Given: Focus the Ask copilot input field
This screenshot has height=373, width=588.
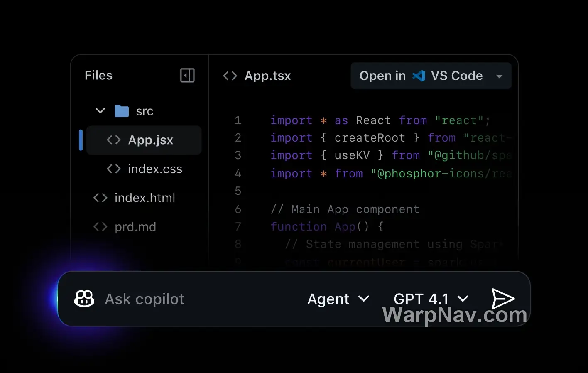Looking at the screenshot, I should coord(145,299).
